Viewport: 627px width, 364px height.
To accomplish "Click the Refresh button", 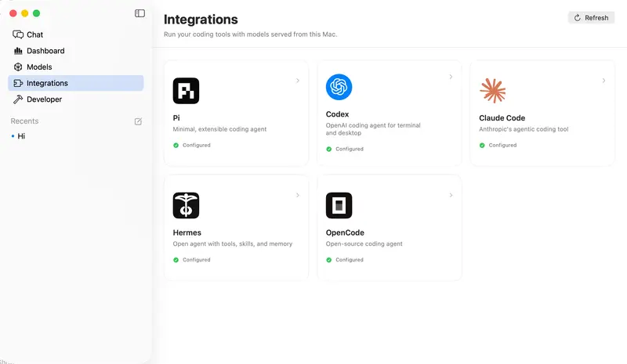I will click(x=591, y=18).
